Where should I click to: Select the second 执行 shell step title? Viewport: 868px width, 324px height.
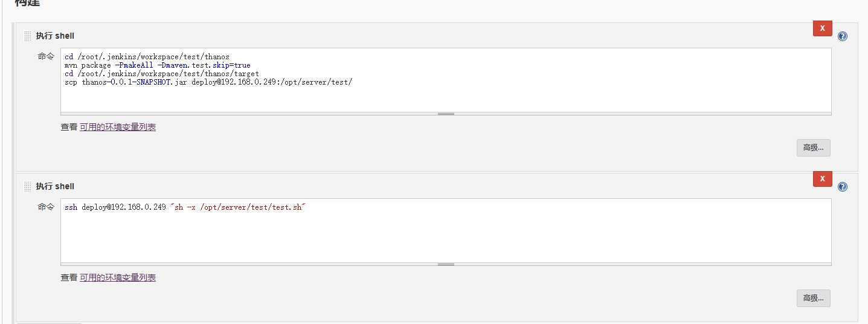pyautogui.click(x=55, y=187)
